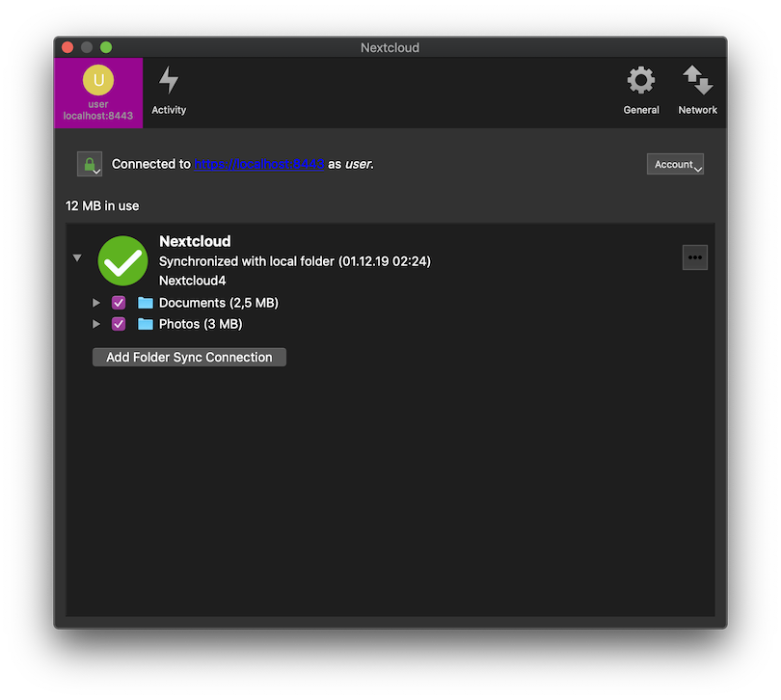The height and width of the screenshot is (700, 781).
Task: Open the Activity lightning bolt tab
Action: point(169,92)
